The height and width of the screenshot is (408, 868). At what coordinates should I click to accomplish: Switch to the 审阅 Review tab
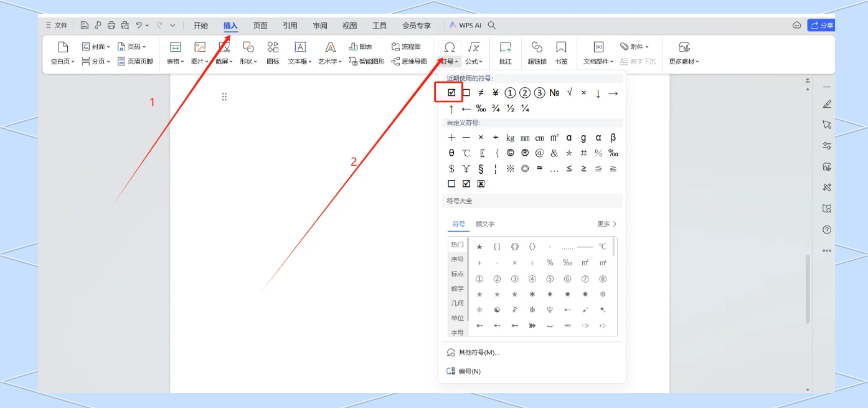pos(320,26)
